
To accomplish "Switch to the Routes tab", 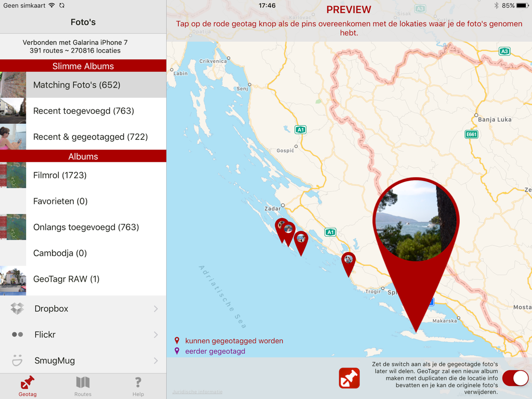I will [83, 386].
